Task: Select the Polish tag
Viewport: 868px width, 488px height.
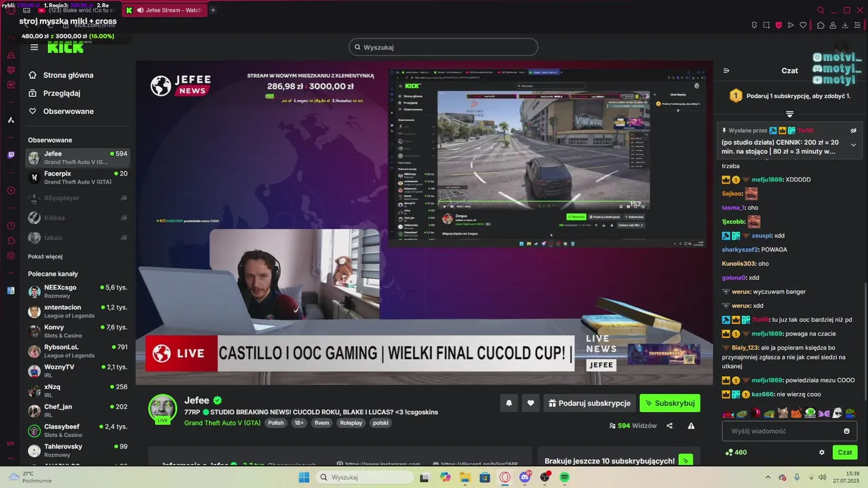Action: pyautogui.click(x=276, y=423)
